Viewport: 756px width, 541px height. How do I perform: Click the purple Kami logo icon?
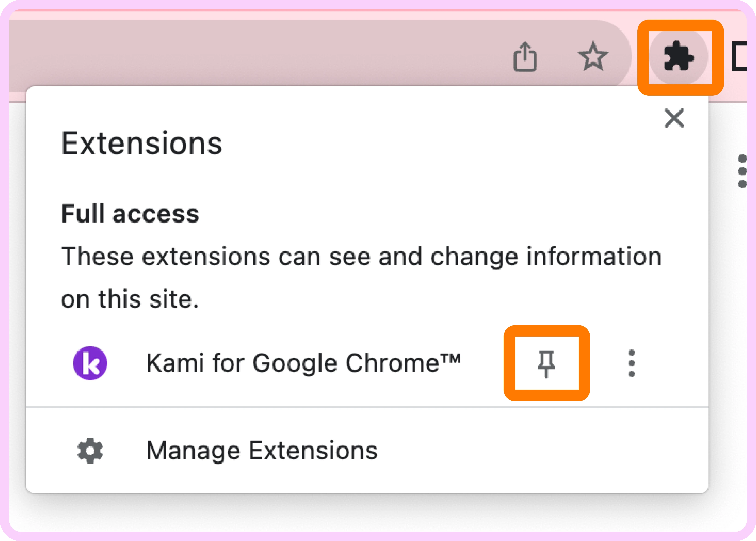pyautogui.click(x=90, y=363)
